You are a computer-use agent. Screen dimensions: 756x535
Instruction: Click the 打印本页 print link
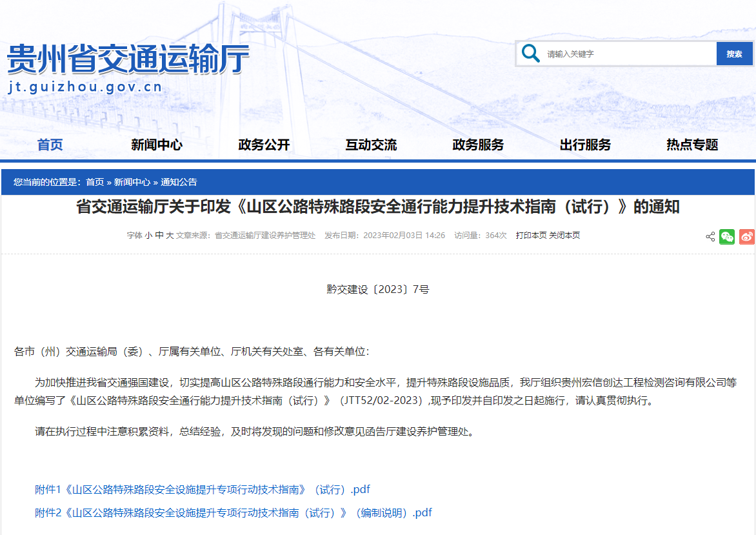pos(531,236)
